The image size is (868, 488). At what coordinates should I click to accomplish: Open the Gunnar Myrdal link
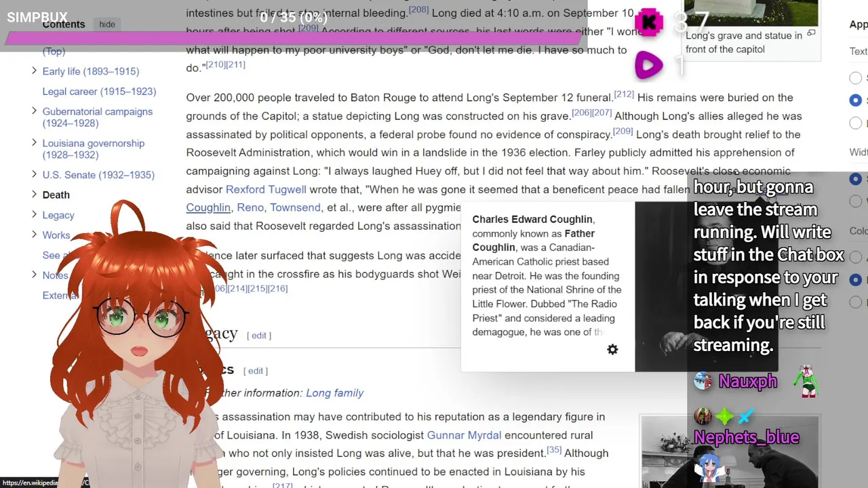464,435
